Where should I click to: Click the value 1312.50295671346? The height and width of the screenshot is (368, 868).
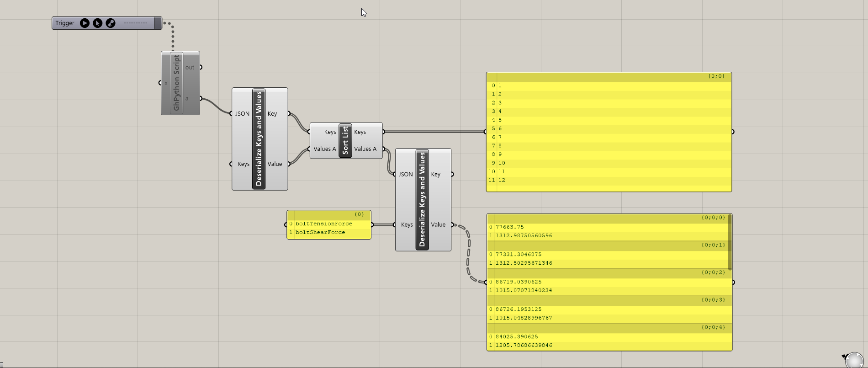coord(524,263)
